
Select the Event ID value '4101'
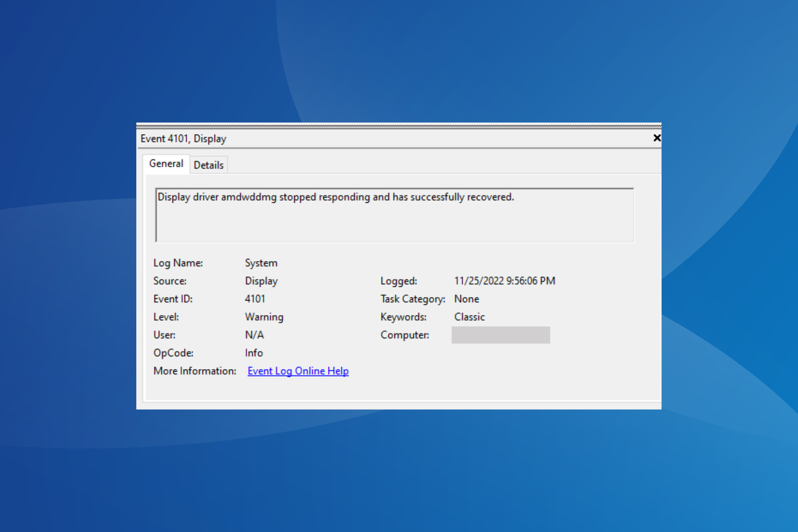pyautogui.click(x=255, y=299)
